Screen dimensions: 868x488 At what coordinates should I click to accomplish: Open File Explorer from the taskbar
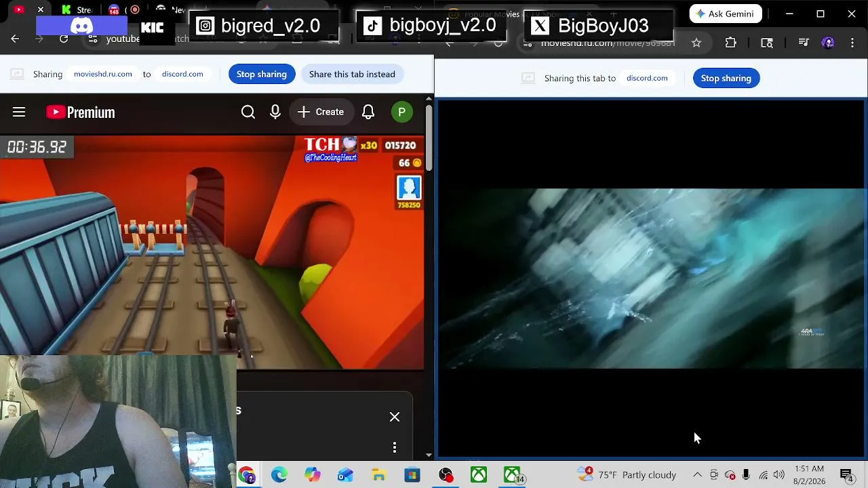click(x=378, y=475)
